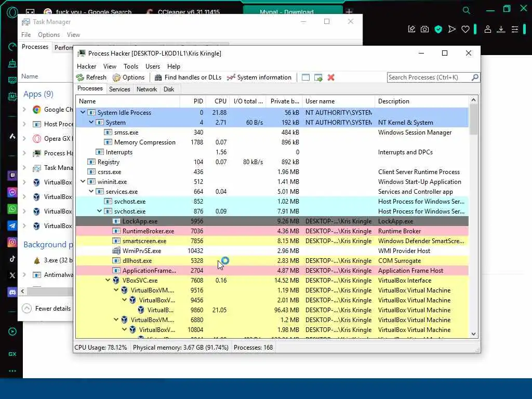
Task: Open the Help menu
Action: (x=174, y=66)
